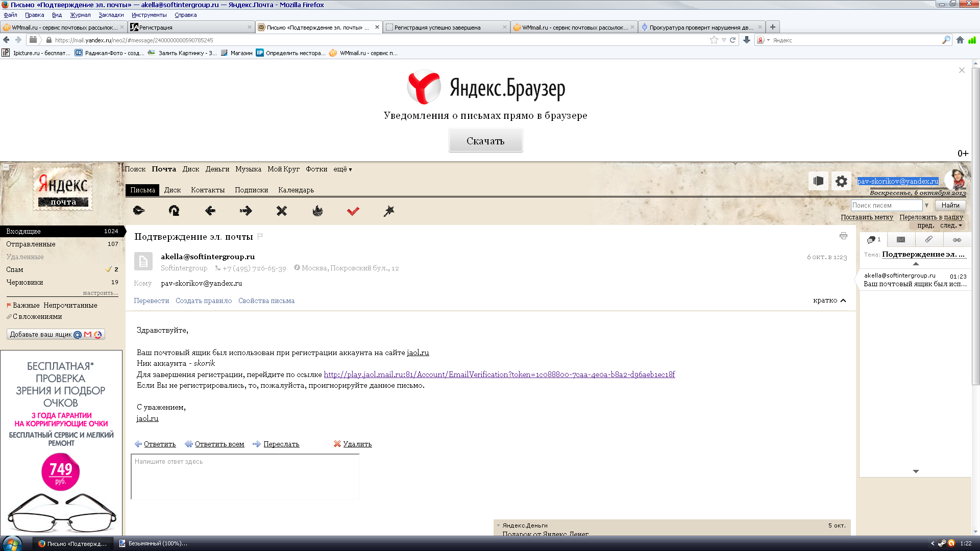The height and width of the screenshot is (551, 980).
Task: Open the email verification link
Action: (499, 374)
